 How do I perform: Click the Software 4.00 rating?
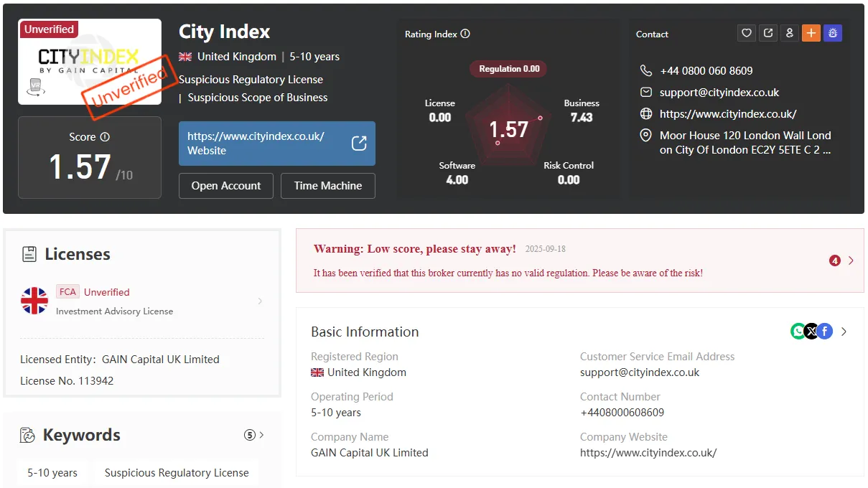(x=457, y=173)
